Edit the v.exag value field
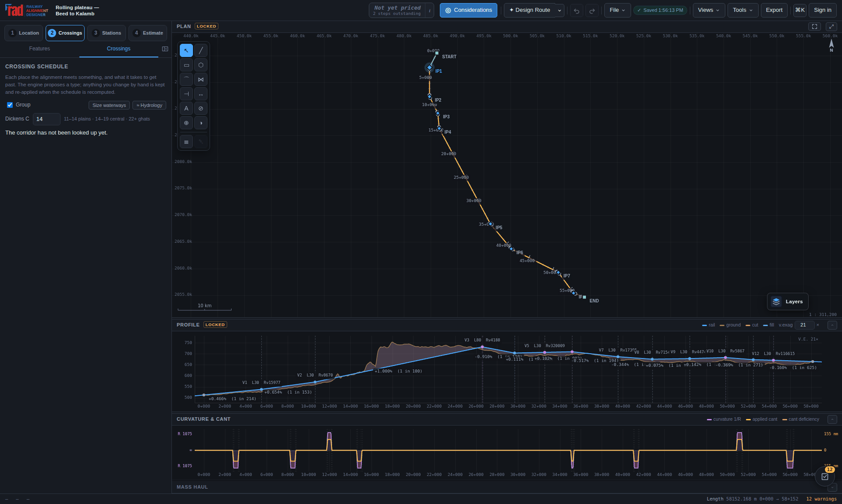The height and width of the screenshot is (504, 842). point(805,325)
